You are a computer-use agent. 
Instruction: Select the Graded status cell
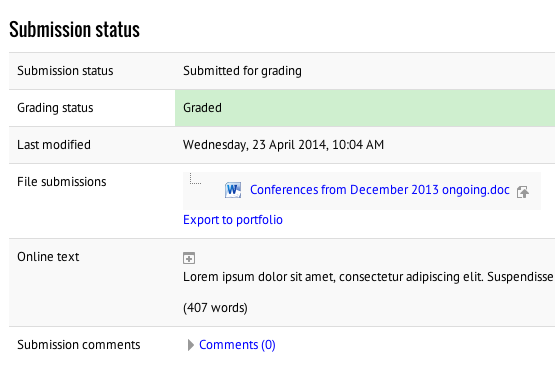click(x=365, y=108)
